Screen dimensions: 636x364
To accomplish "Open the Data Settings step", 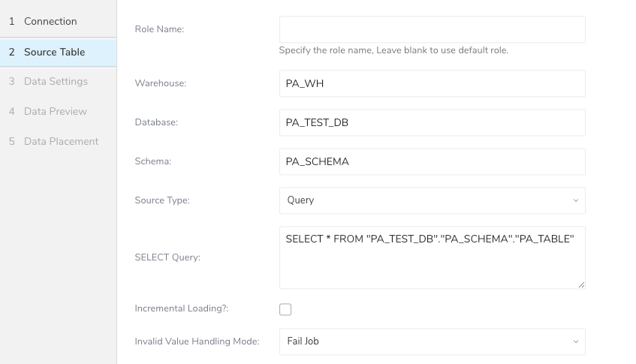I will 56,81.
